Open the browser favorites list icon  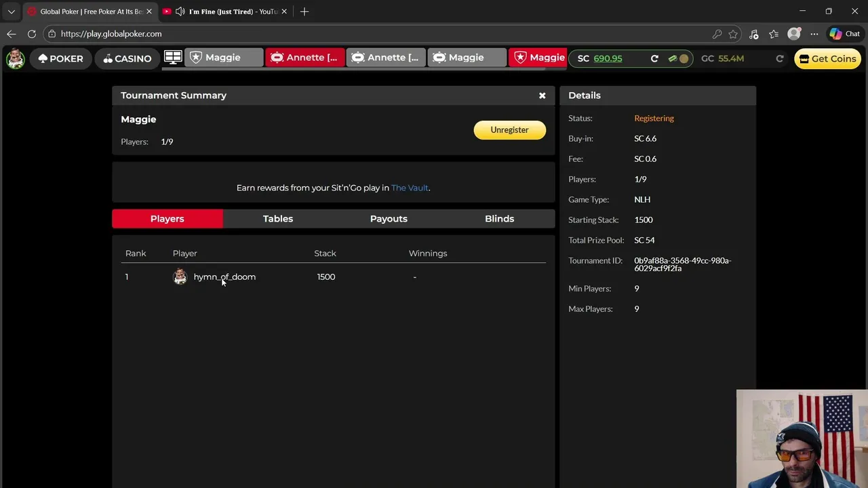(x=774, y=34)
